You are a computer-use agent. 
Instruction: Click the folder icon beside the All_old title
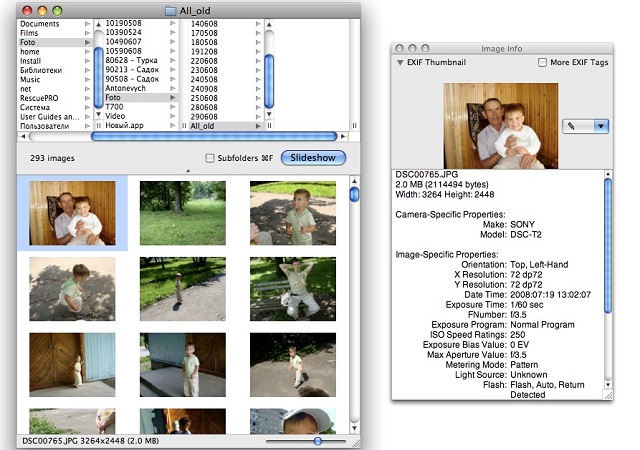[170, 11]
